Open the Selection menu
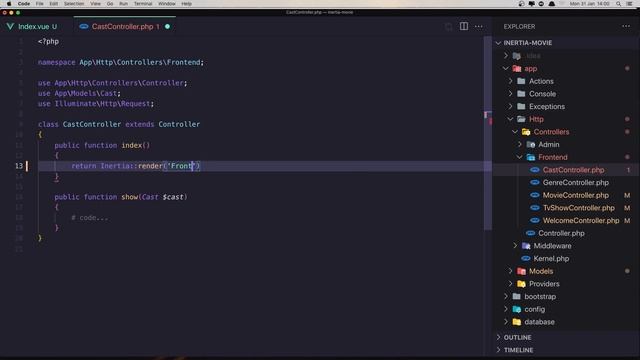Image resolution: width=640 pixels, height=360 pixels. (74, 4)
